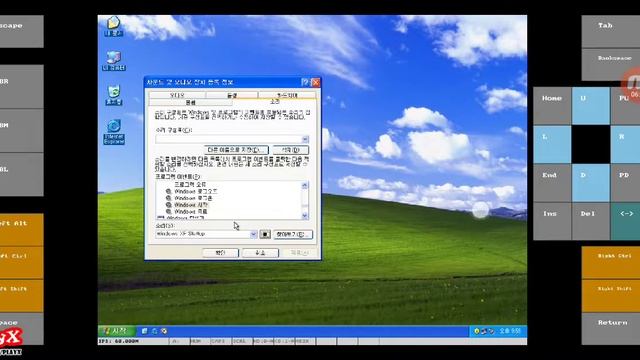Viewport: 640px width, 360px height.
Task: Tap the Del overlay key
Action: (x=591, y=221)
